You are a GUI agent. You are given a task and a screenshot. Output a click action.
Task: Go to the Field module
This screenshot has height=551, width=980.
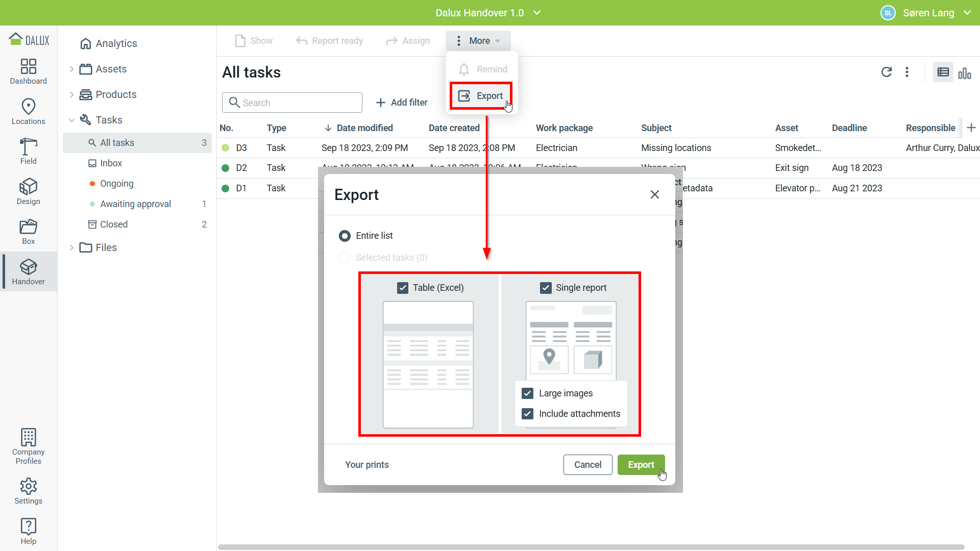[x=29, y=152]
